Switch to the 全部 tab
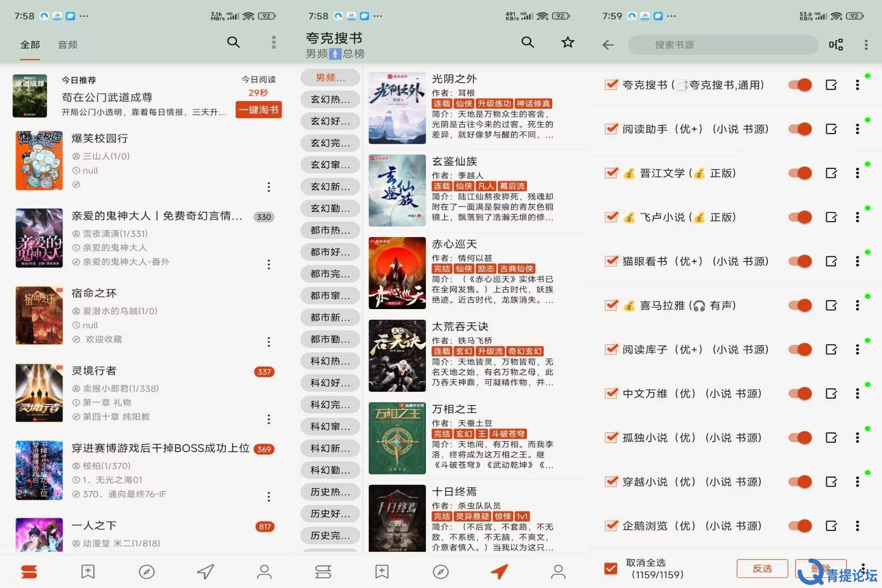Viewport: 882px width, 588px height. point(30,45)
